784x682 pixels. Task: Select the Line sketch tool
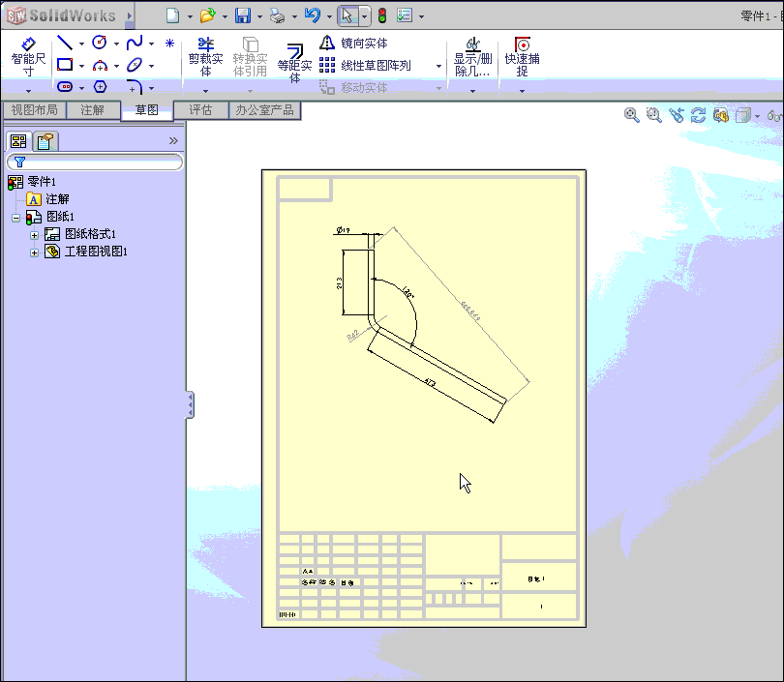click(65, 43)
